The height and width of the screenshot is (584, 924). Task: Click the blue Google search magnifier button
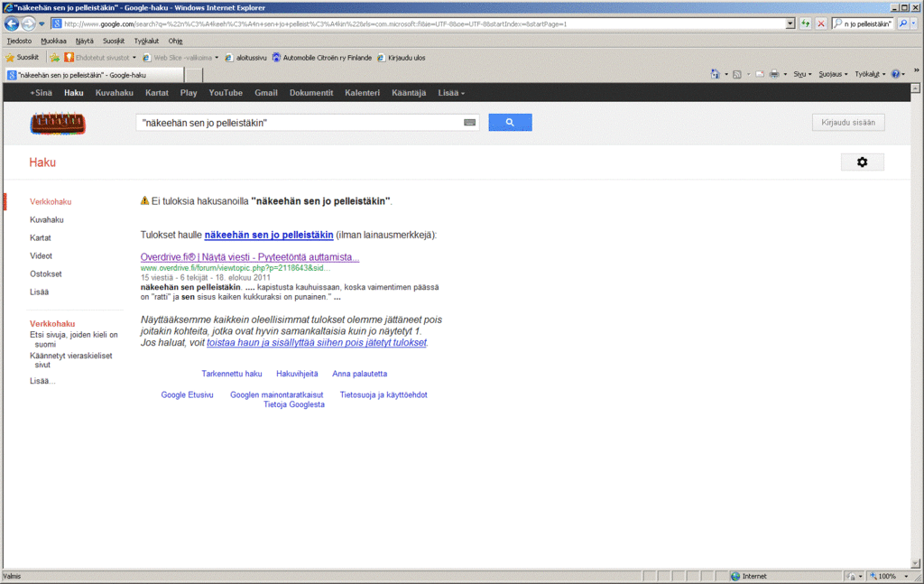pos(510,123)
